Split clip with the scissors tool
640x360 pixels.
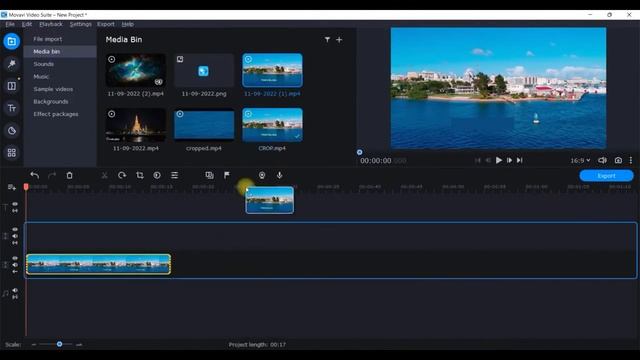click(104, 175)
